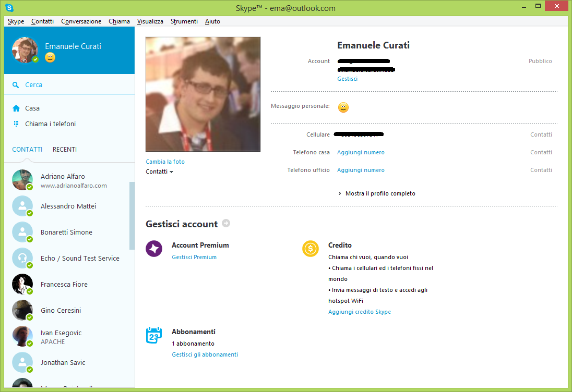572x392 pixels.
Task: Open the Skype menu
Action: [x=16, y=21]
